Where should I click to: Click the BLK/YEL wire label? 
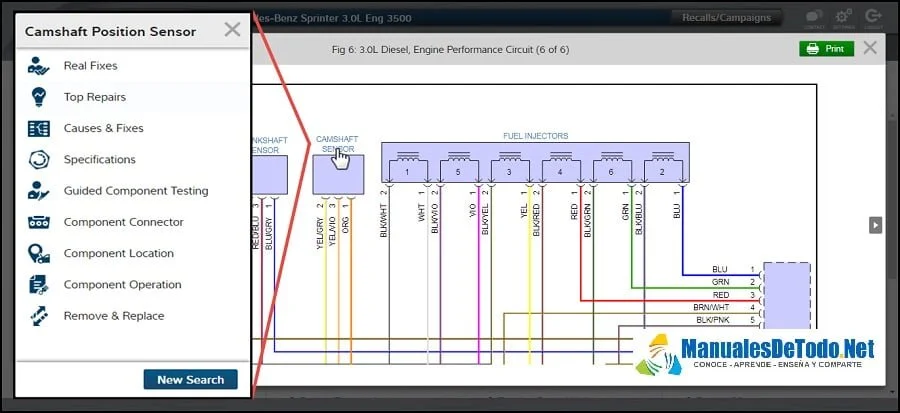point(485,219)
